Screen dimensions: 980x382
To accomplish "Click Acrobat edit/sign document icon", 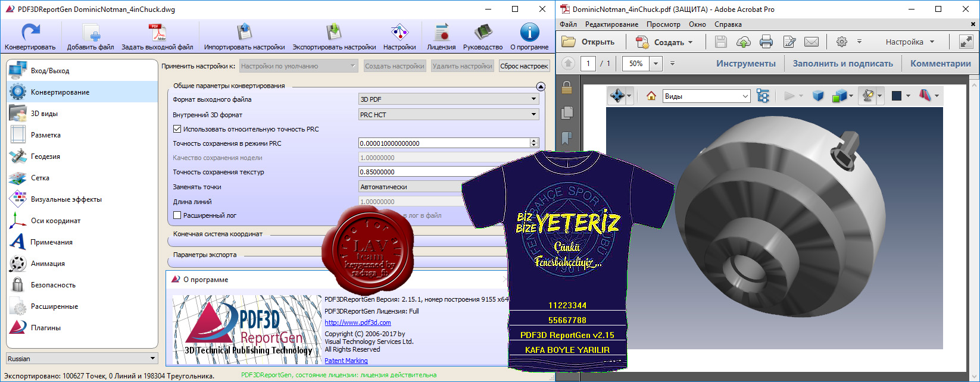I will tap(789, 42).
